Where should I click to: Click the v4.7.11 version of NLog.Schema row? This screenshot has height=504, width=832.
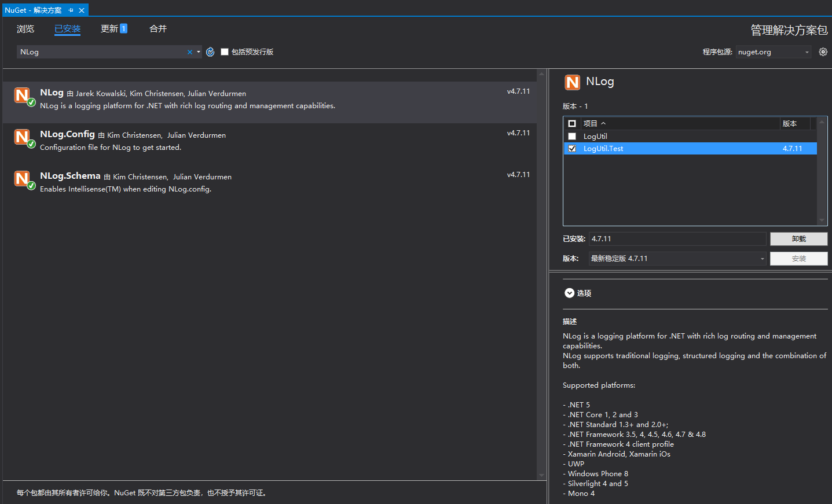point(518,175)
